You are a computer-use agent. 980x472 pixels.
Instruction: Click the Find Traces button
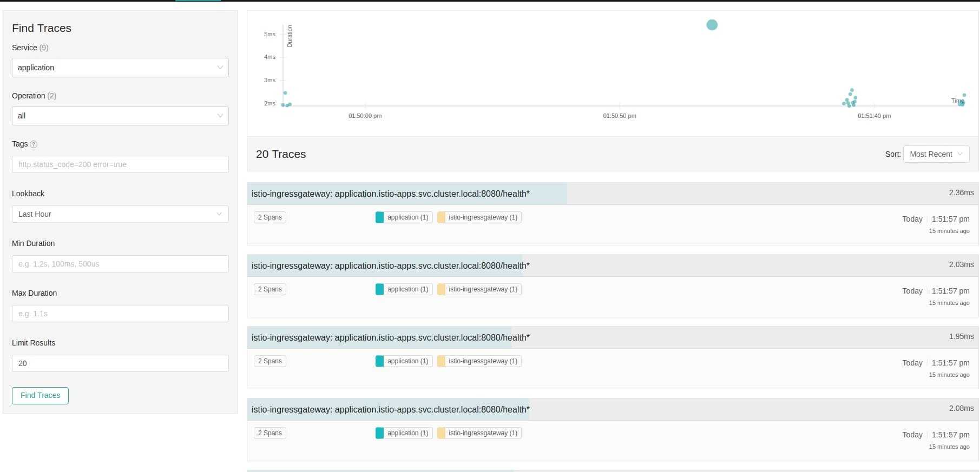pyautogui.click(x=40, y=395)
